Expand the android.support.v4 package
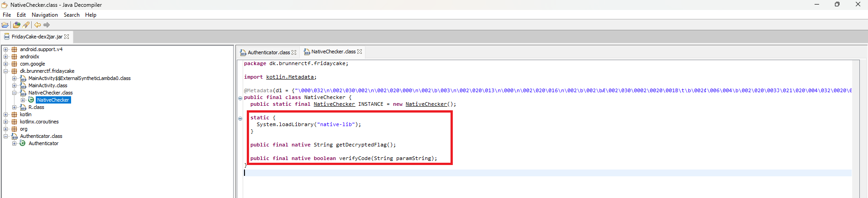The width and height of the screenshot is (868, 198). click(x=6, y=49)
